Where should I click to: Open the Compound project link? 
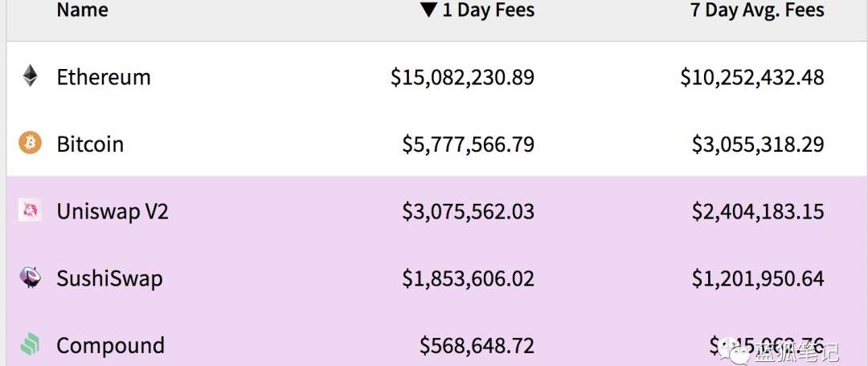click(x=111, y=346)
